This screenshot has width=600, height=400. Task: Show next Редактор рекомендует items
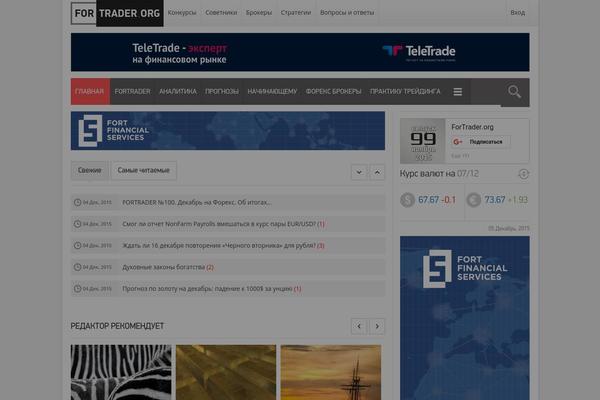(x=377, y=327)
